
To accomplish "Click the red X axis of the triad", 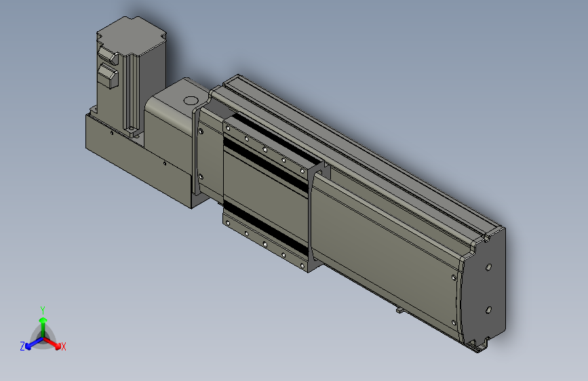I will tap(53, 344).
